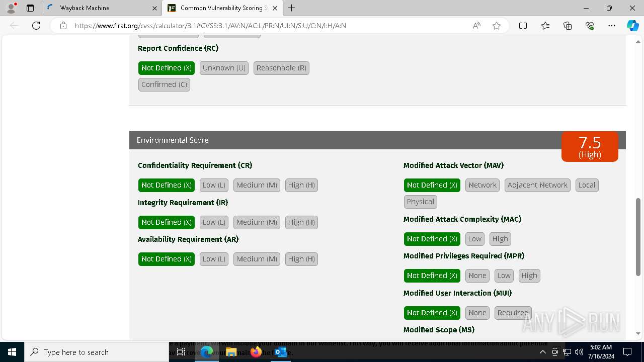Open Edge settings and more menu

click(612, 26)
